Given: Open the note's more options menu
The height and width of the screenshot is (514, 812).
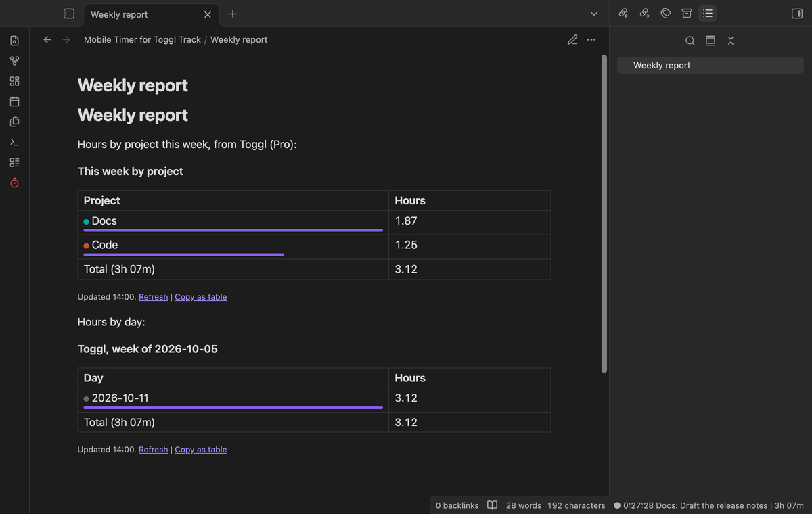Looking at the screenshot, I should tap(591, 40).
